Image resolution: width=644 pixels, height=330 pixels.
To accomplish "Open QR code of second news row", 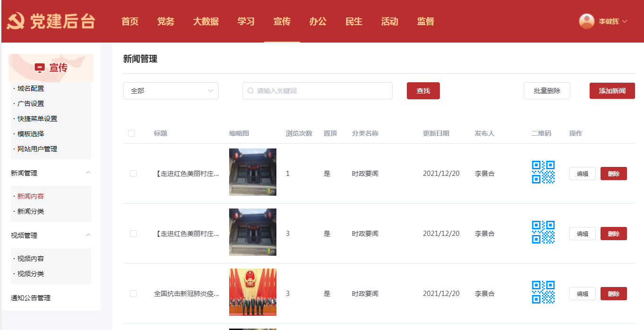I will 543,232.
